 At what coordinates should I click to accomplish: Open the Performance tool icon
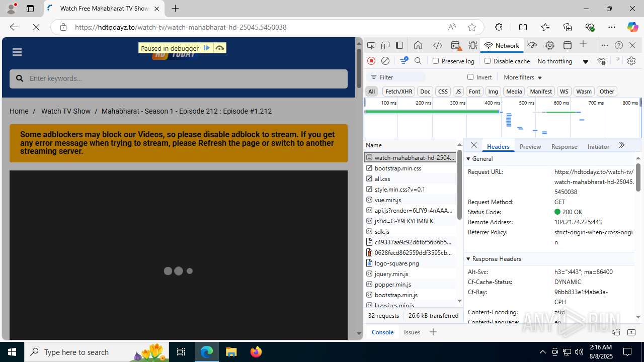coord(532,45)
